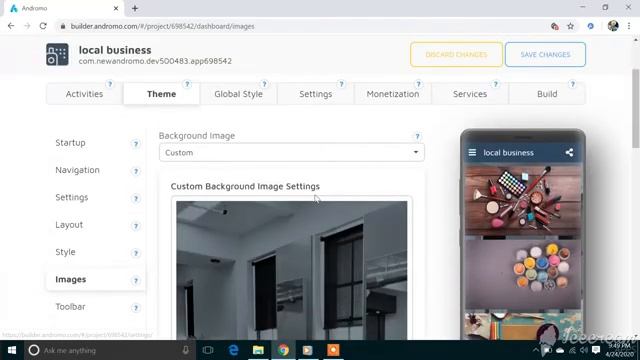Click the custom background image preview
Screen dimensions: 640x360
pos(291,270)
